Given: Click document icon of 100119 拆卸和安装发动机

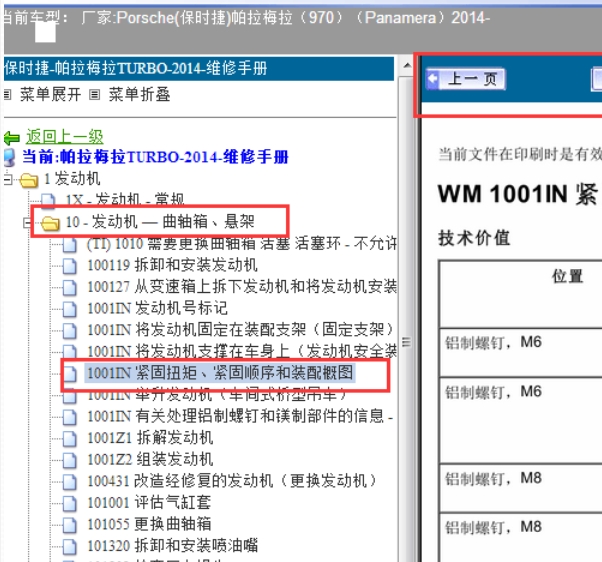Looking at the screenshot, I should pos(69,266).
